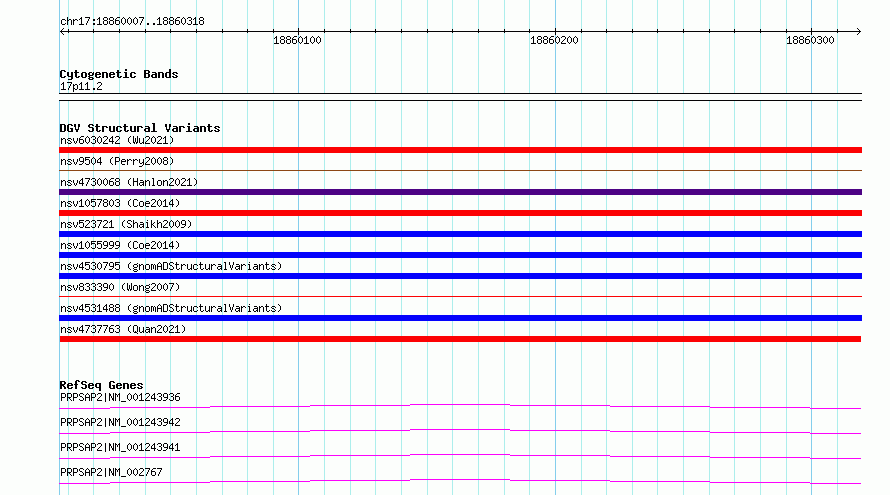
Task: Click the red bar for nsv4737763
Action: [460, 339]
